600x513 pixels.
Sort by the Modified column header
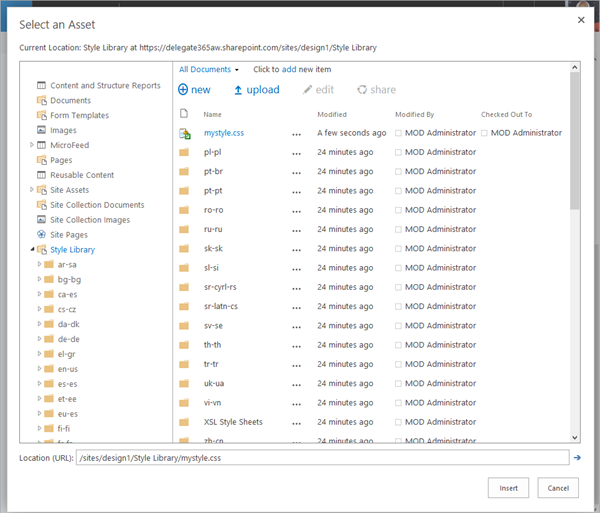point(331,114)
